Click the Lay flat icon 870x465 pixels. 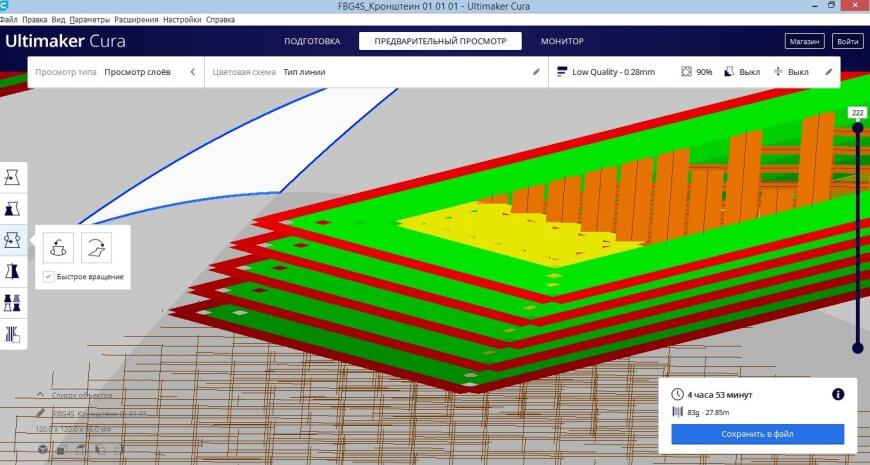coord(97,247)
